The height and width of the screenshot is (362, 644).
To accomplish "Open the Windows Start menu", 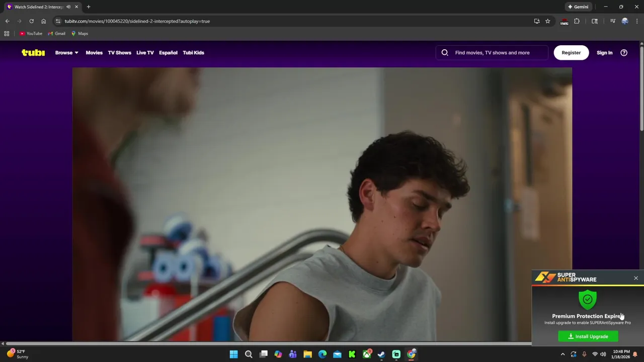I will tap(233, 354).
